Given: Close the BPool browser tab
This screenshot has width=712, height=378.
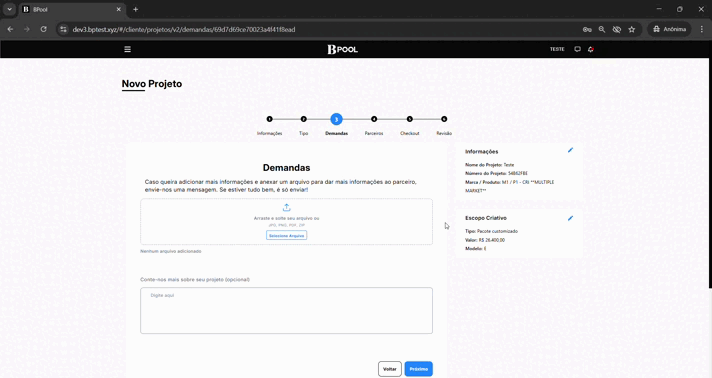Looking at the screenshot, I should tap(119, 9).
